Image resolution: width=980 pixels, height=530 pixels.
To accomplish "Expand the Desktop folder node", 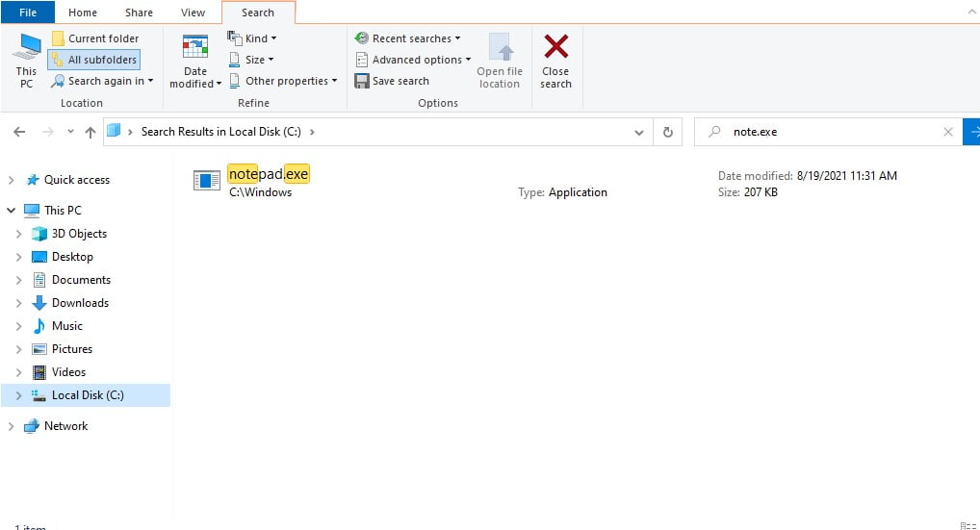I will [18, 257].
